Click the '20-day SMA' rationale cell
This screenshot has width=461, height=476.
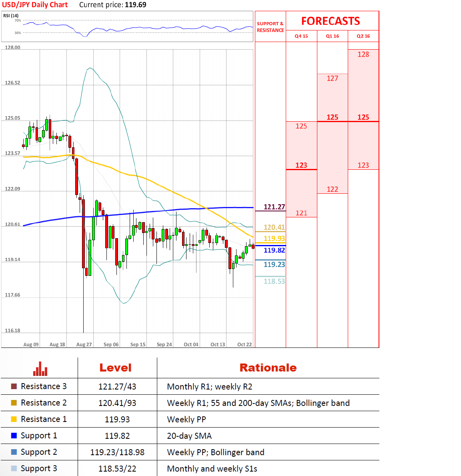click(x=189, y=436)
